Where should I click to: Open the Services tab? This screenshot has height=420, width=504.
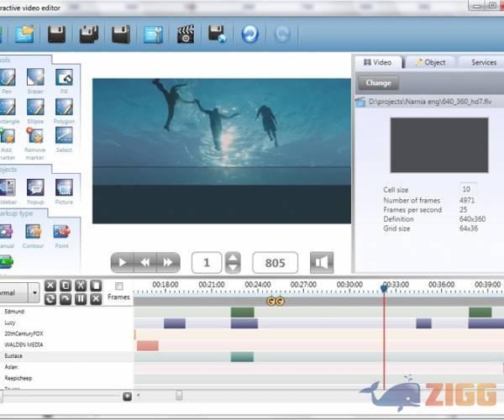483,62
